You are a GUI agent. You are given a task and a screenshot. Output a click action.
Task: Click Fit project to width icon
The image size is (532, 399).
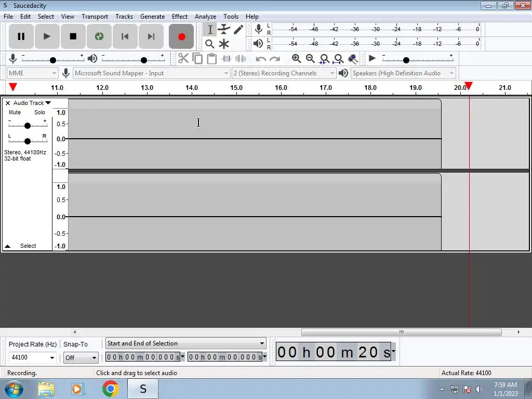coord(338,59)
